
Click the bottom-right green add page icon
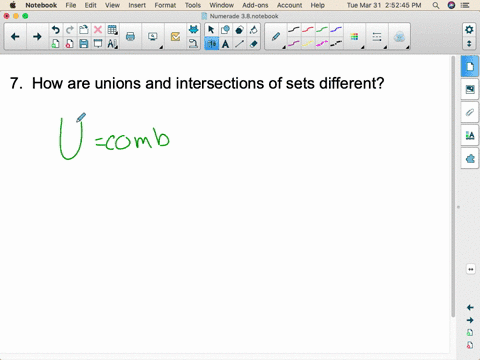(470, 333)
